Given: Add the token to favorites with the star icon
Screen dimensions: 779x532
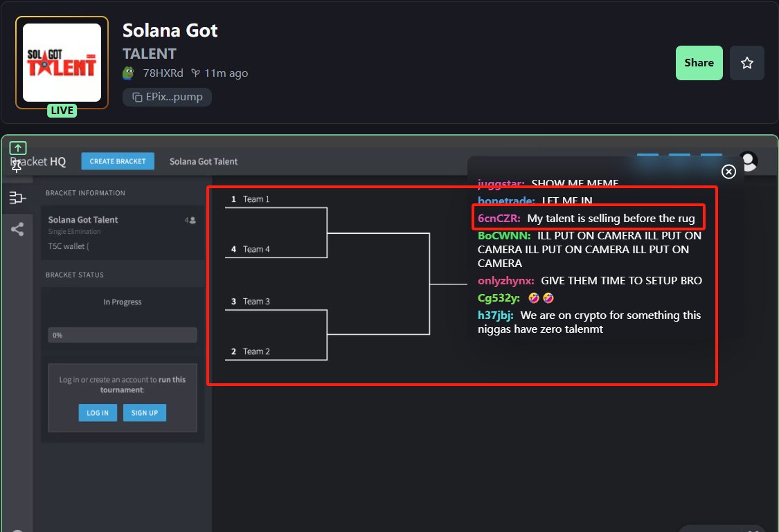Looking at the screenshot, I should click(746, 63).
